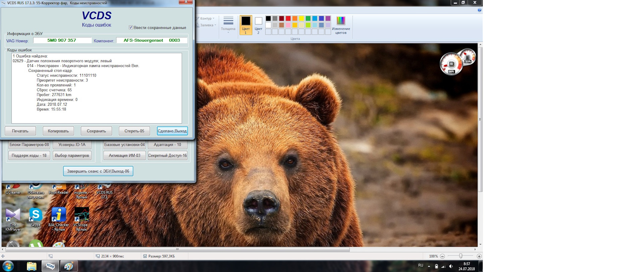
Task: Select Color 1 as the active color
Action: coord(246,25)
